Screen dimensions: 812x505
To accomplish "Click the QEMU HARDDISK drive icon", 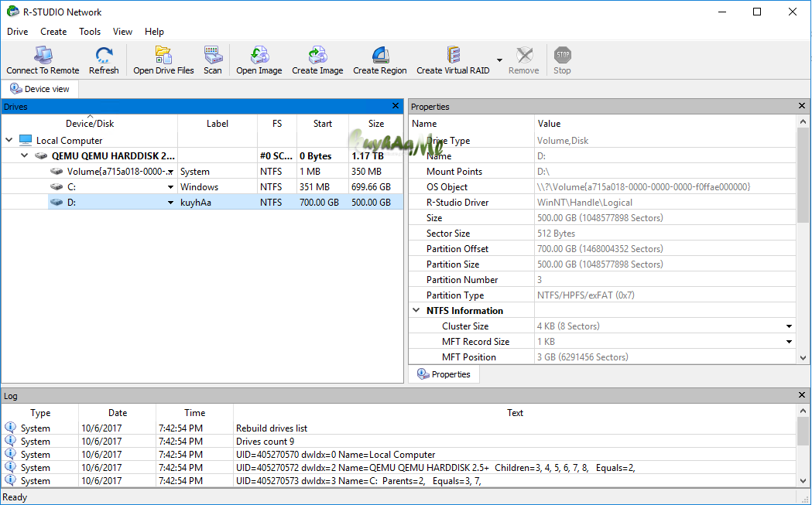I will click(41, 155).
